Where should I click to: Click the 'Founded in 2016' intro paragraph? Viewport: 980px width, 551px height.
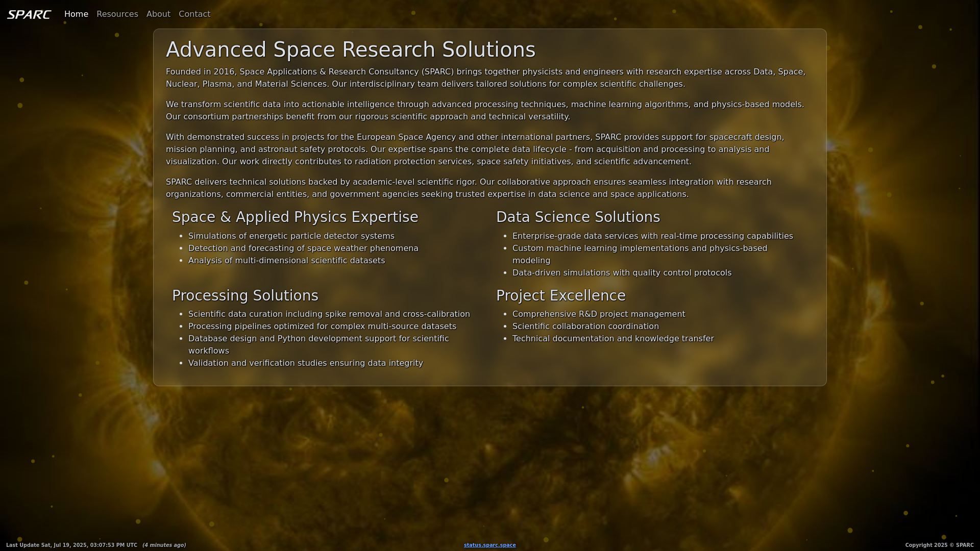point(486,78)
